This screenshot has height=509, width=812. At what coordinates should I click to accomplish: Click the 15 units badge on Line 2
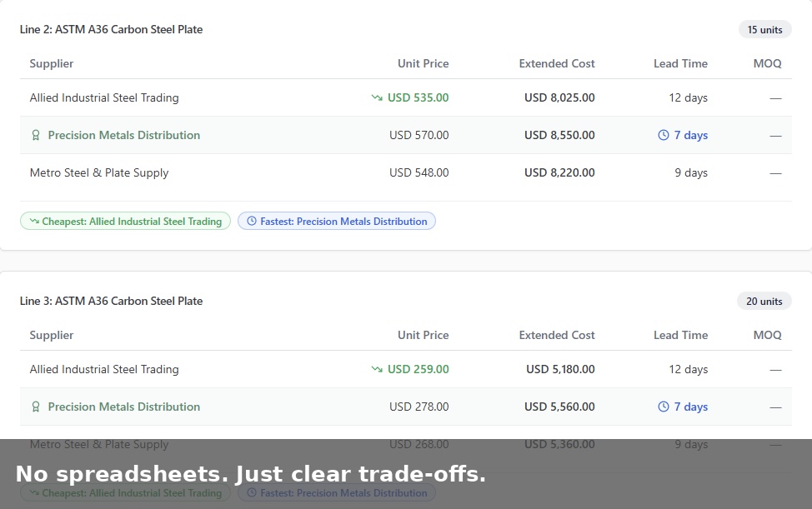(764, 30)
